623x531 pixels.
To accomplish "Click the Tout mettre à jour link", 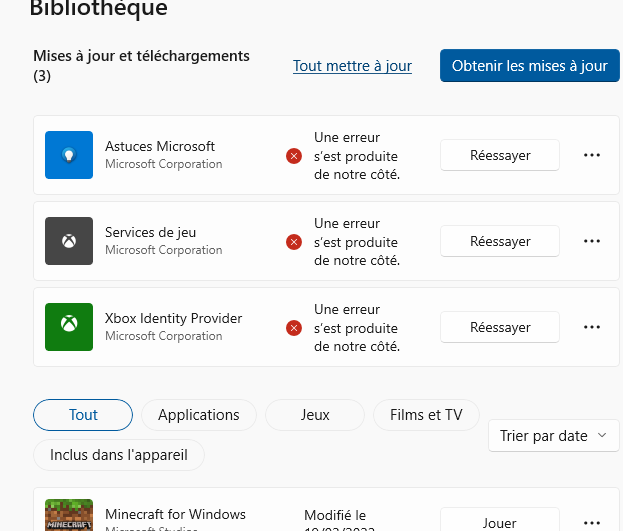I will [352, 66].
